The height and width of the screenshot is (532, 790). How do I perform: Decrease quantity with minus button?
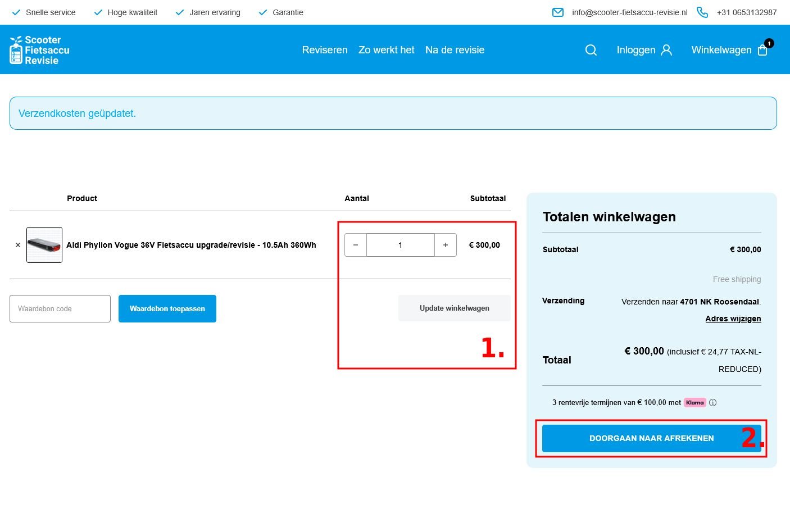(356, 245)
